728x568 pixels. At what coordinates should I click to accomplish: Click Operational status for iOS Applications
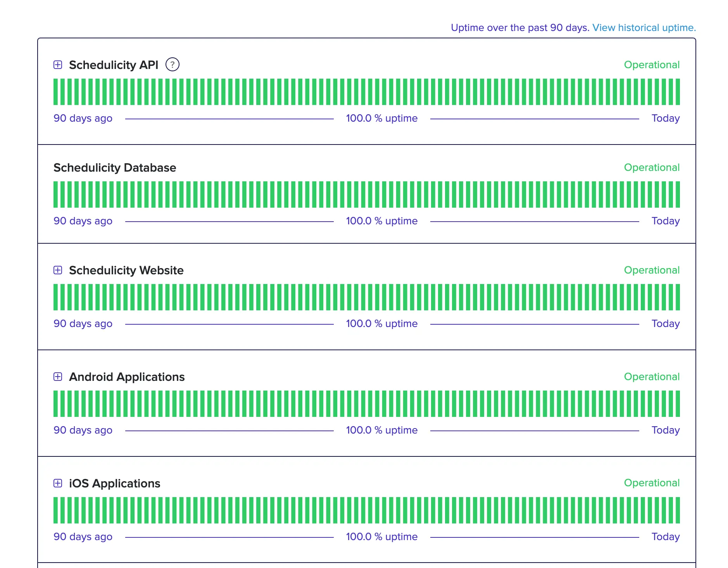pyautogui.click(x=652, y=483)
